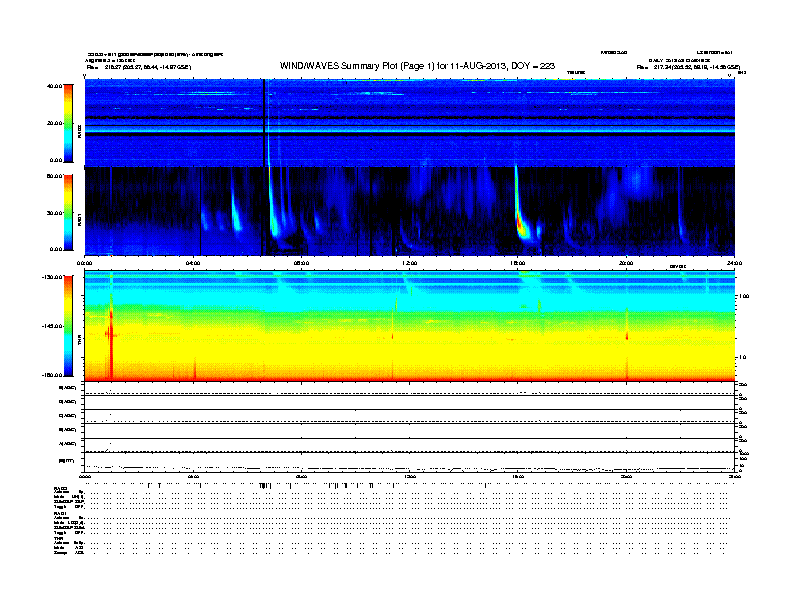Click the 10 label on TNR right axis
Screen dimensions: 792x612
coord(742,358)
